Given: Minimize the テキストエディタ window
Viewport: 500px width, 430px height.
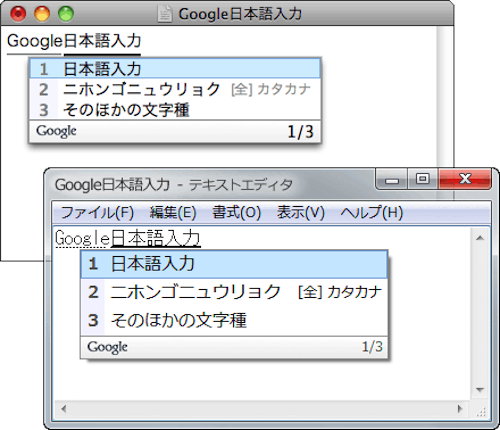Looking at the screenshot, I should [x=392, y=179].
